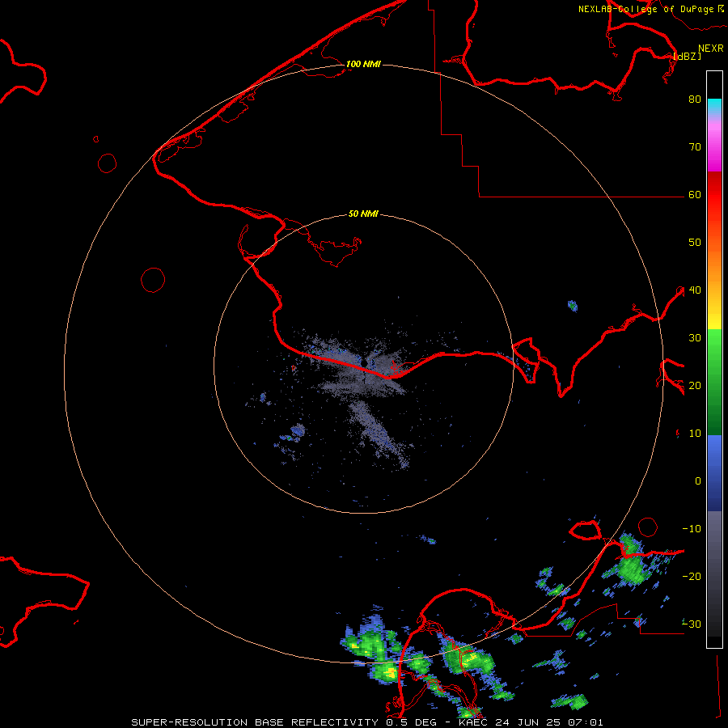728x728 pixels.
Task: Click the yellow segment of the color bar
Action: point(714,320)
